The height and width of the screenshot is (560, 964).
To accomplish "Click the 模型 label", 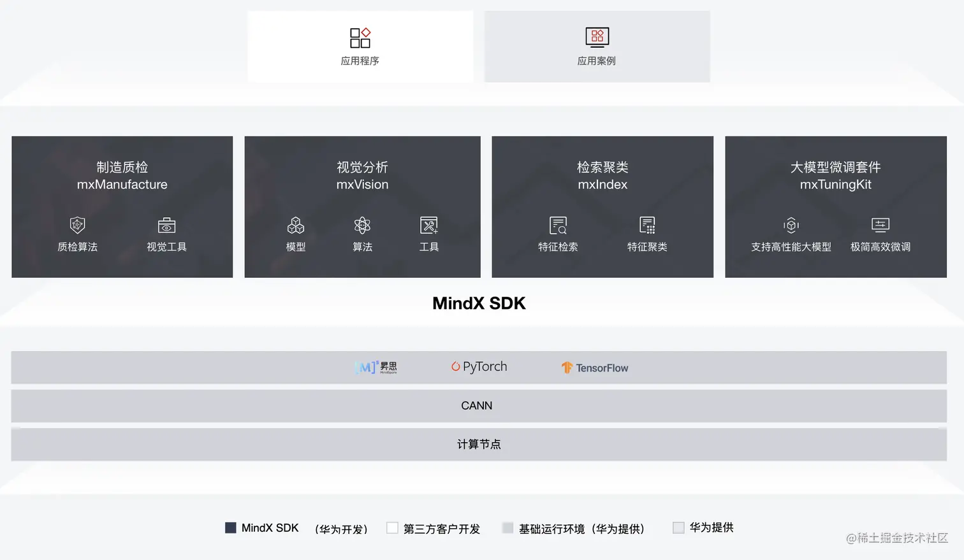I will [x=296, y=247].
